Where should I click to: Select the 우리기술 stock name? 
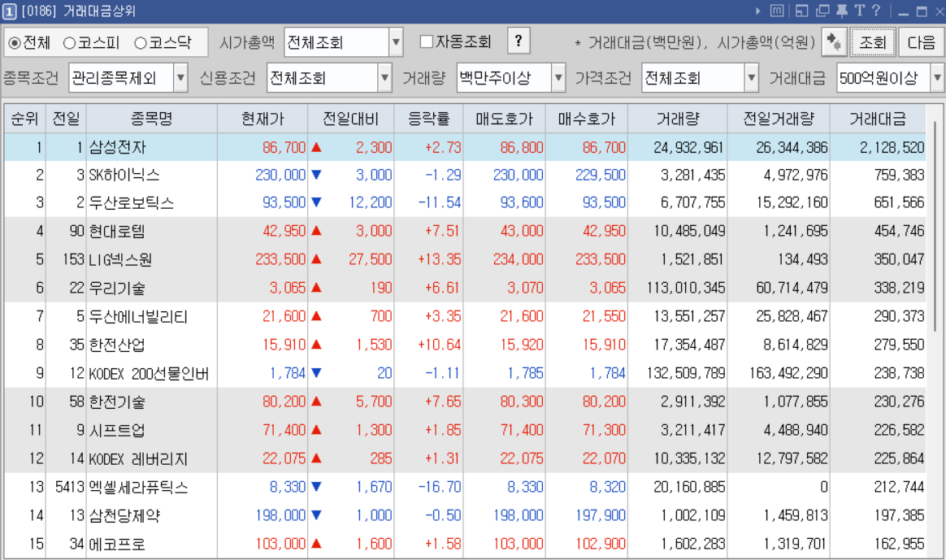[x=118, y=289]
